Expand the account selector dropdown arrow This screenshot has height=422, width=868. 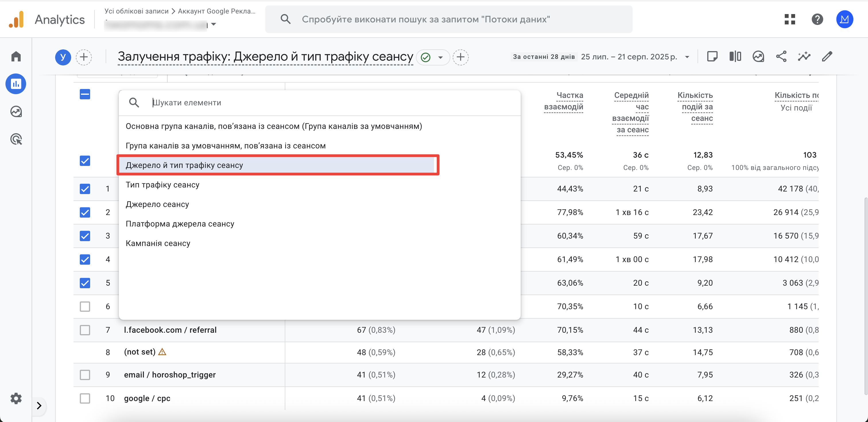[214, 24]
